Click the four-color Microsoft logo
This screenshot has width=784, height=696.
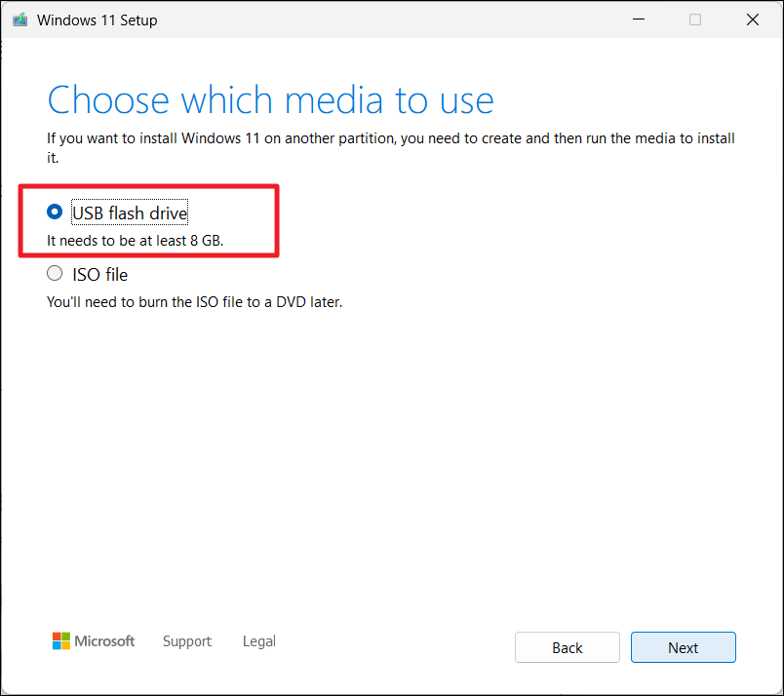[61, 640]
